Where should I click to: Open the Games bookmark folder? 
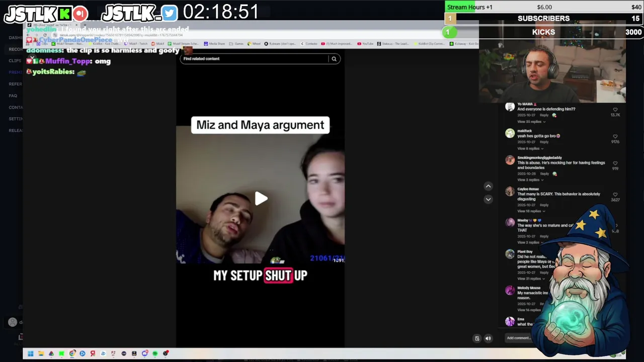point(236,44)
